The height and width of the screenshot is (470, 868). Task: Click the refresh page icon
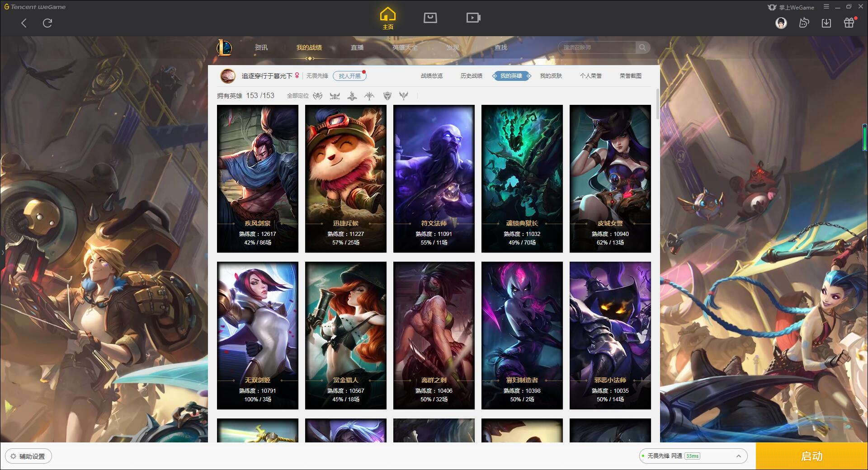(x=47, y=23)
